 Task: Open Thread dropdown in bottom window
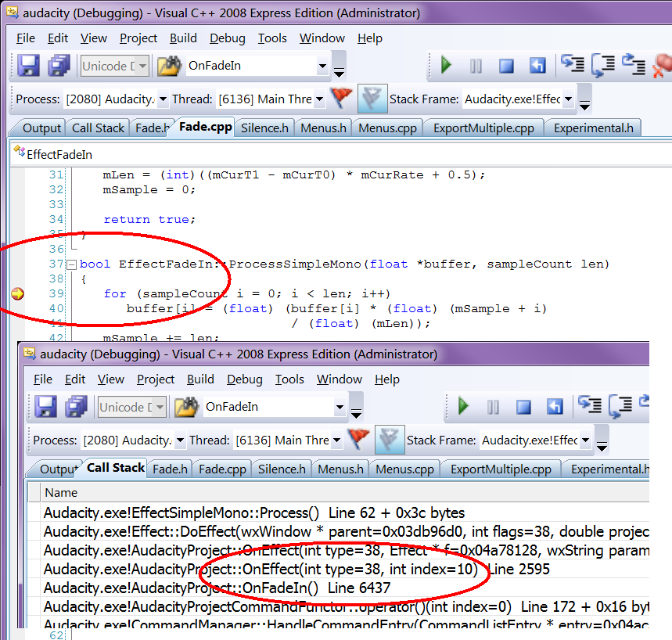[x=336, y=440]
